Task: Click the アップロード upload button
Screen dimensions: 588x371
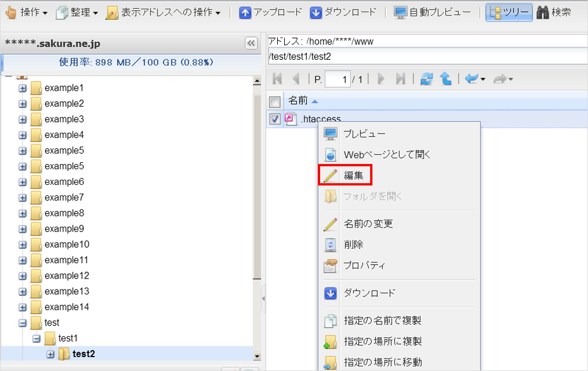Action: [x=271, y=12]
